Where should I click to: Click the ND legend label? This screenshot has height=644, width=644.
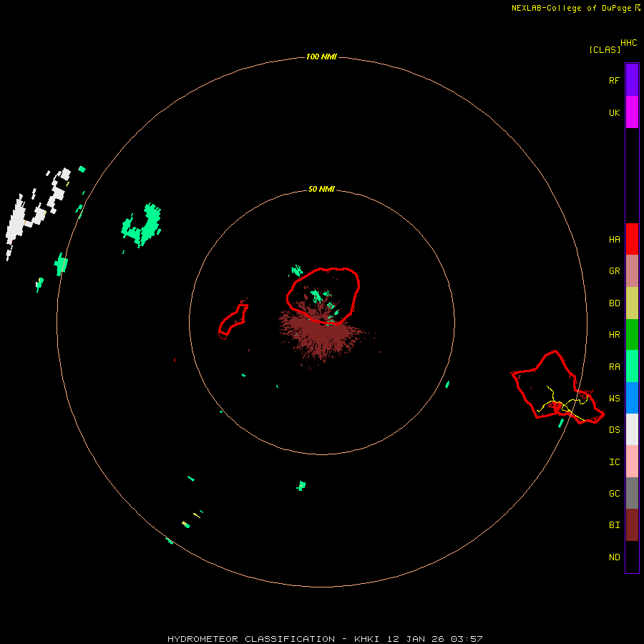tap(614, 557)
